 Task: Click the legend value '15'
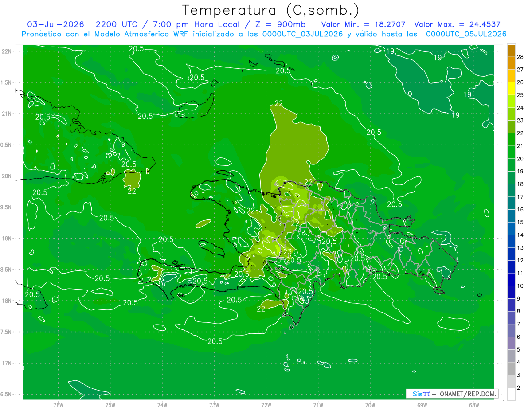[x=520, y=222]
